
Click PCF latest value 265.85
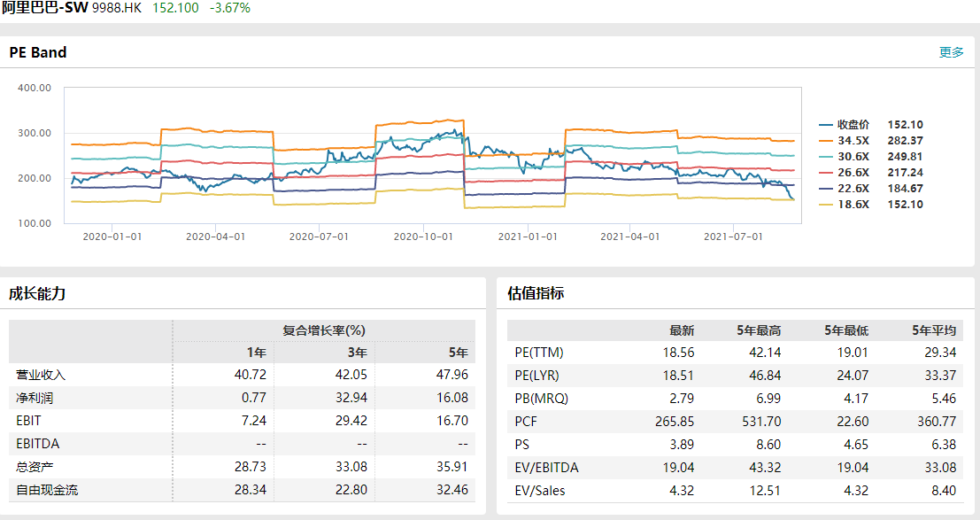pyautogui.click(x=675, y=422)
